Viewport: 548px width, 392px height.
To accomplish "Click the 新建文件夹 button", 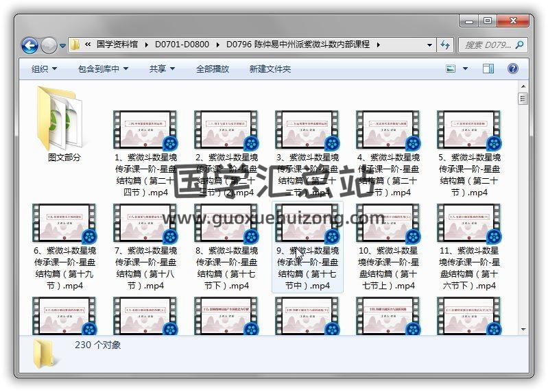I will pos(270,69).
